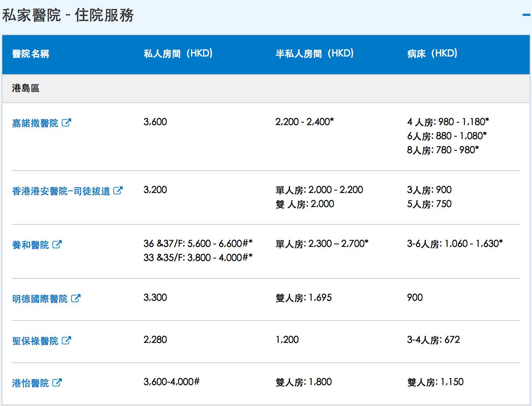Click the 33 &35/F: 3,800 - 4,000#* entry

(x=198, y=258)
